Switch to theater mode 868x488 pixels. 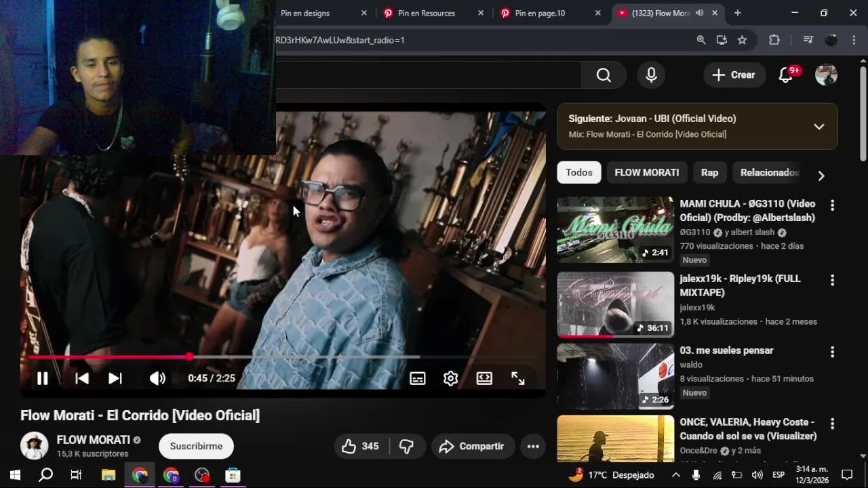[x=484, y=378]
